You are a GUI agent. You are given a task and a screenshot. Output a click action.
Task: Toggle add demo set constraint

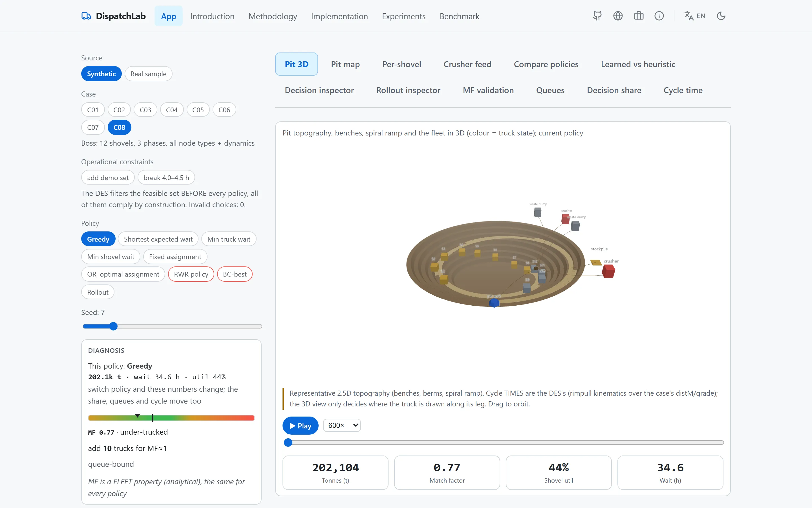(x=108, y=178)
